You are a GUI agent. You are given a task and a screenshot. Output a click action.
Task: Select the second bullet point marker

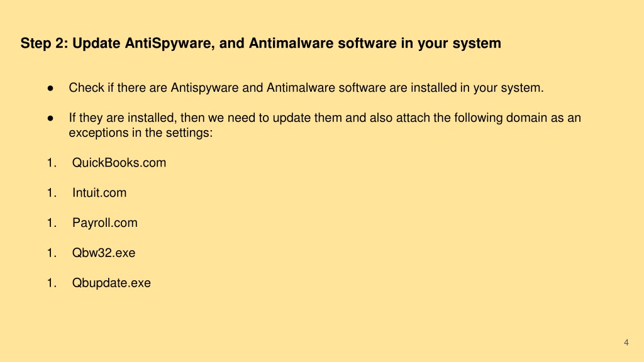coord(50,118)
